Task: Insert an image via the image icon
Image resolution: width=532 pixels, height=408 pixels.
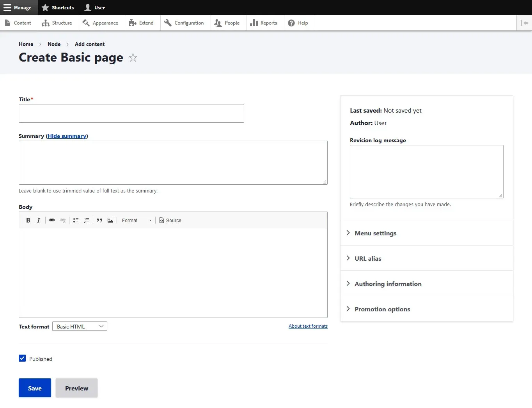Action: tap(110, 220)
